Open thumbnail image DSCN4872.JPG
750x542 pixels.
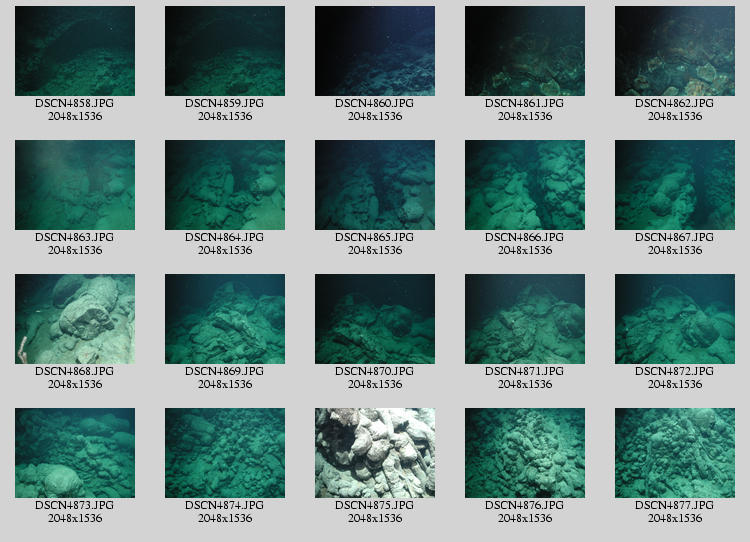[675, 319]
